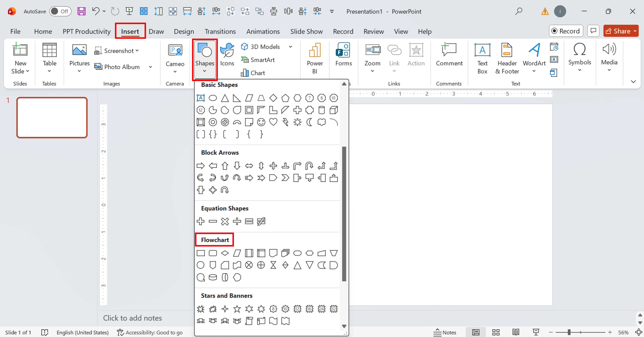Choose the Flowchart Process rectangle
The width and height of the screenshot is (644, 337).
[201, 253]
